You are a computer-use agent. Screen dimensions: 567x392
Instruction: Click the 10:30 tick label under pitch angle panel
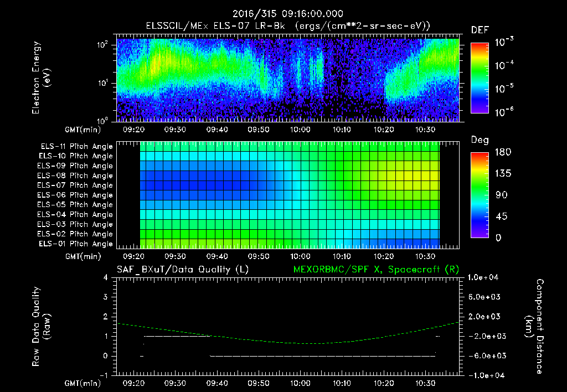[425, 256]
